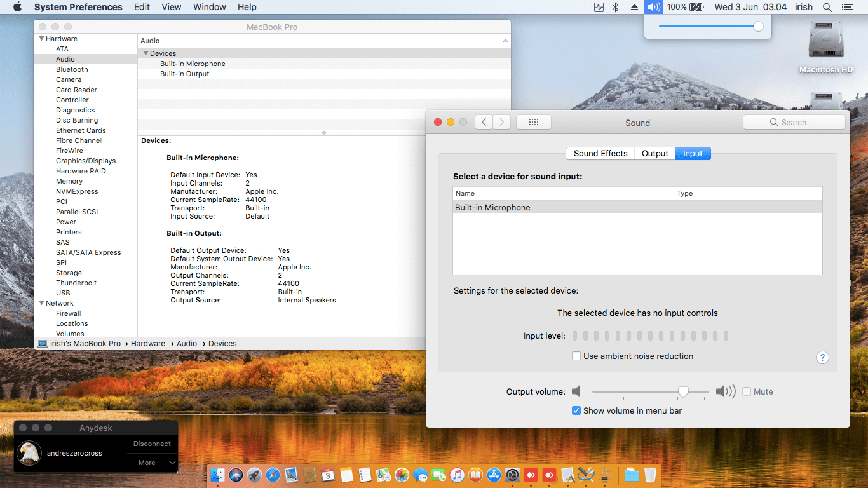Click the user name irish in the menu bar

[804, 7]
